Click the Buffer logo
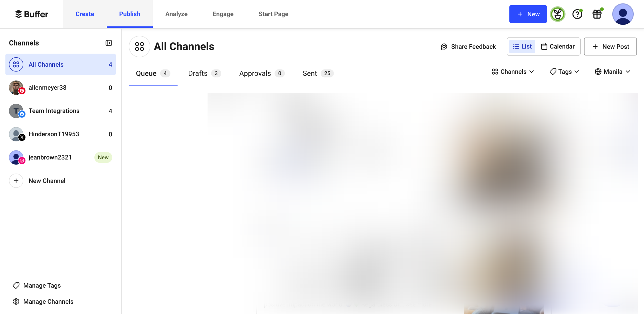 [31, 14]
